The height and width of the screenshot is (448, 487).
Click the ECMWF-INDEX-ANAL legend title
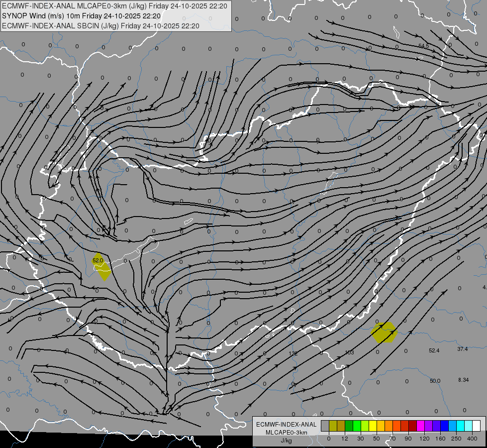tap(286, 425)
